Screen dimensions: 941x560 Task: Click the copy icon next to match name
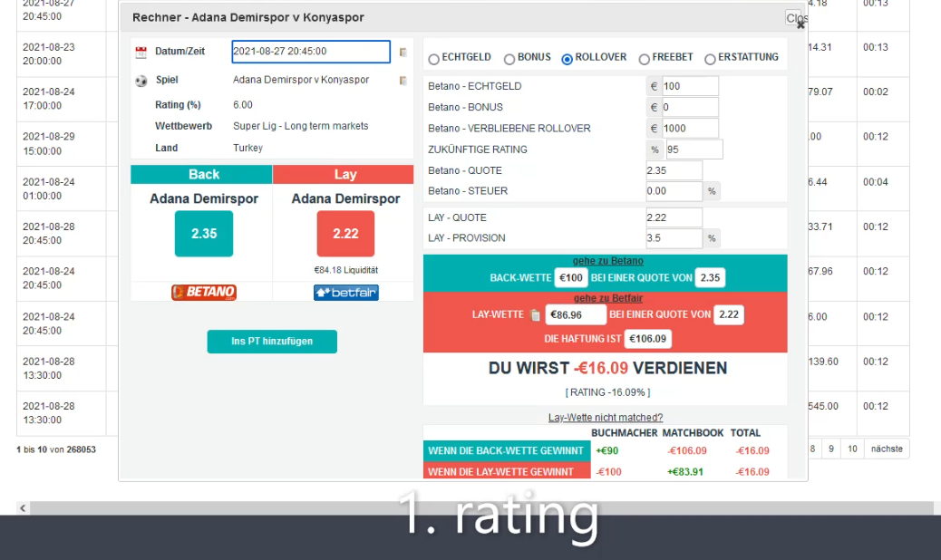coord(403,81)
